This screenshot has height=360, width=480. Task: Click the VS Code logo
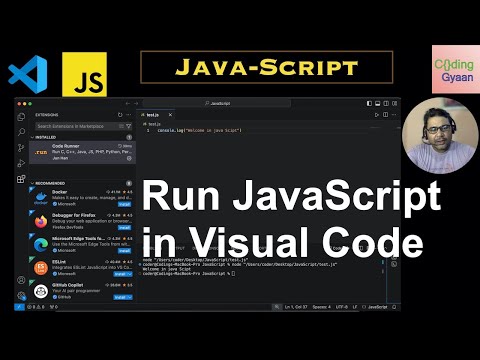click(28, 74)
